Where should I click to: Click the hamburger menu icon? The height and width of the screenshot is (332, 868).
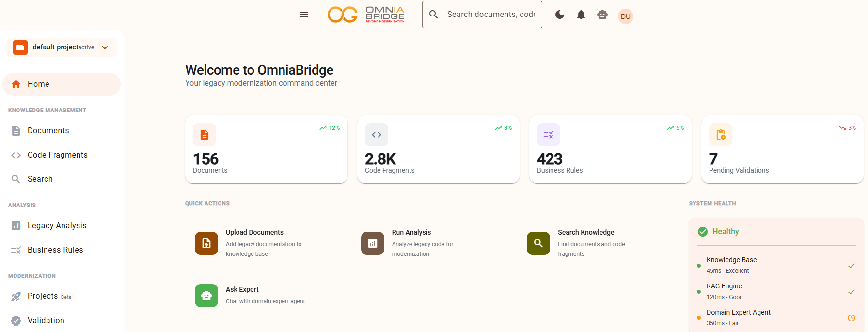point(304,15)
